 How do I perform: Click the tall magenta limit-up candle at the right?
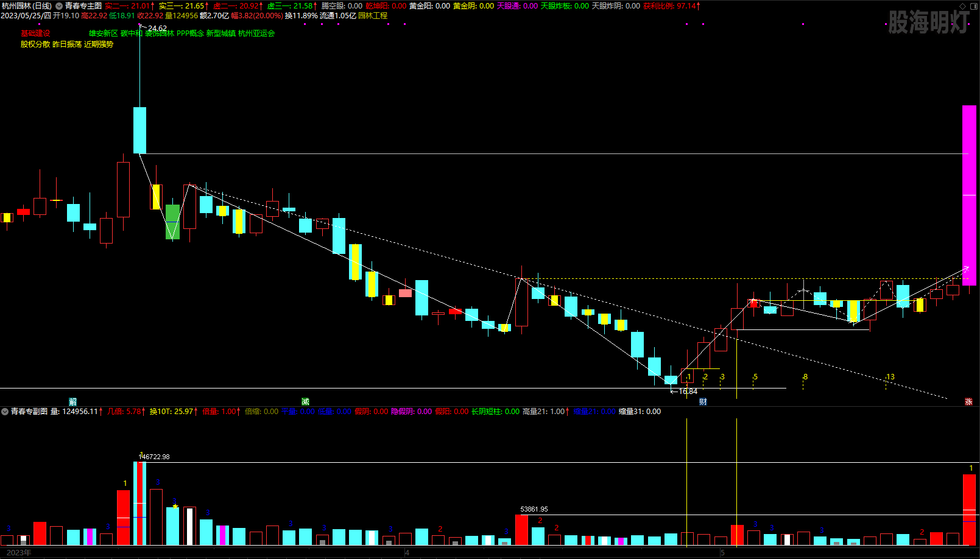click(x=969, y=195)
